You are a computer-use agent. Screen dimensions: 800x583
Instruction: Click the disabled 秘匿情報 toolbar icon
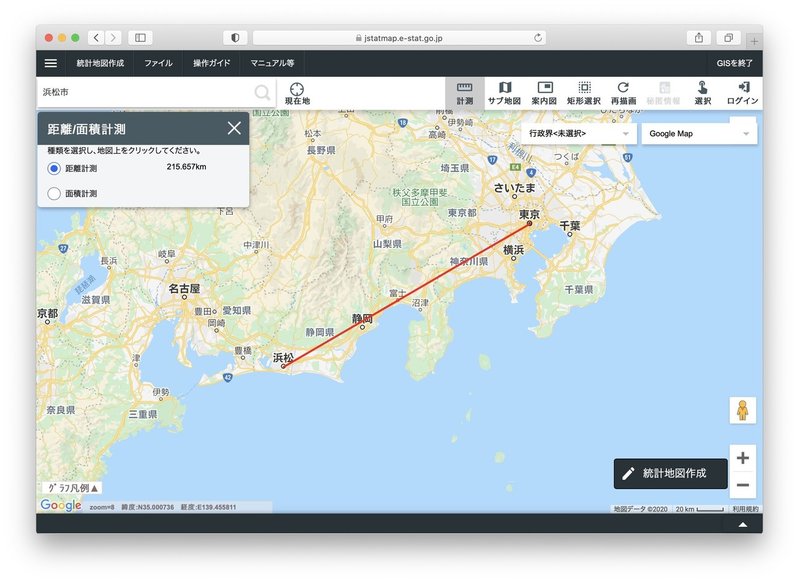click(663, 93)
